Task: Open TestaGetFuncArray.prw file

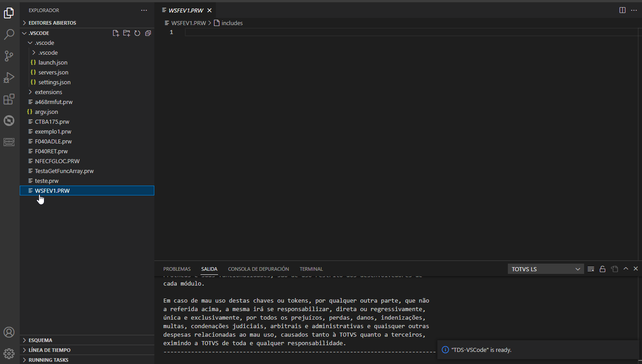Action: (87, 171)
